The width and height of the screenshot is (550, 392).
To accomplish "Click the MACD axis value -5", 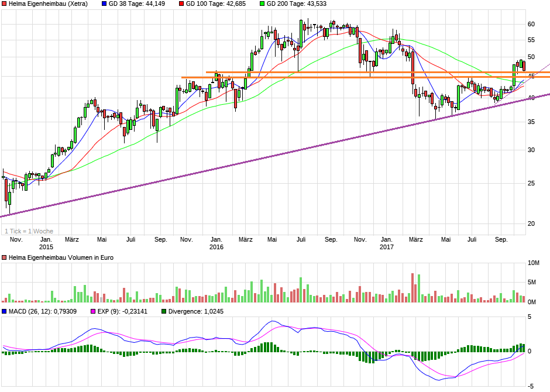I will 530,386.
